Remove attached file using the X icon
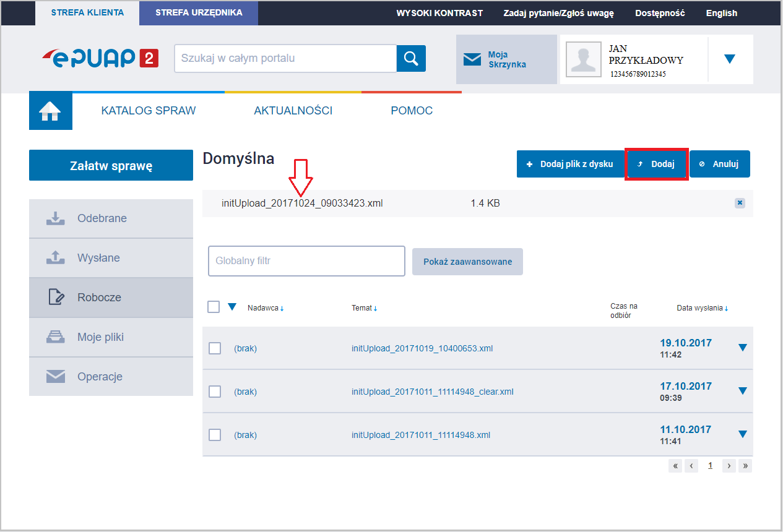783x532 pixels. pos(740,203)
